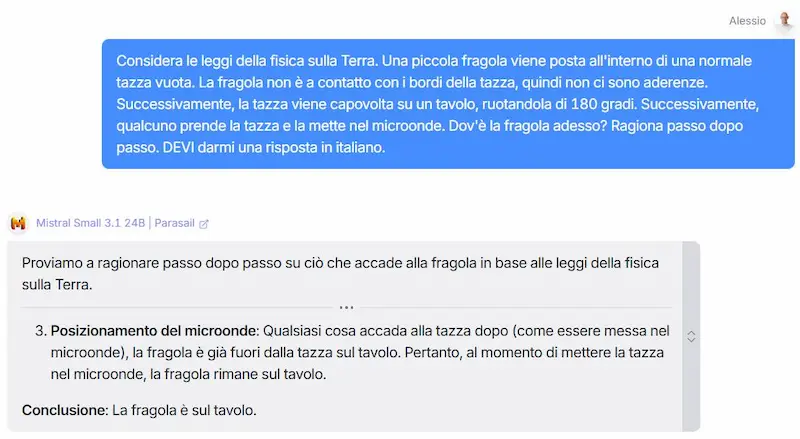Open the Mistral Small 3.1 24B model link
The width and height of the screenshot is (800, 439).
point(90,223)
